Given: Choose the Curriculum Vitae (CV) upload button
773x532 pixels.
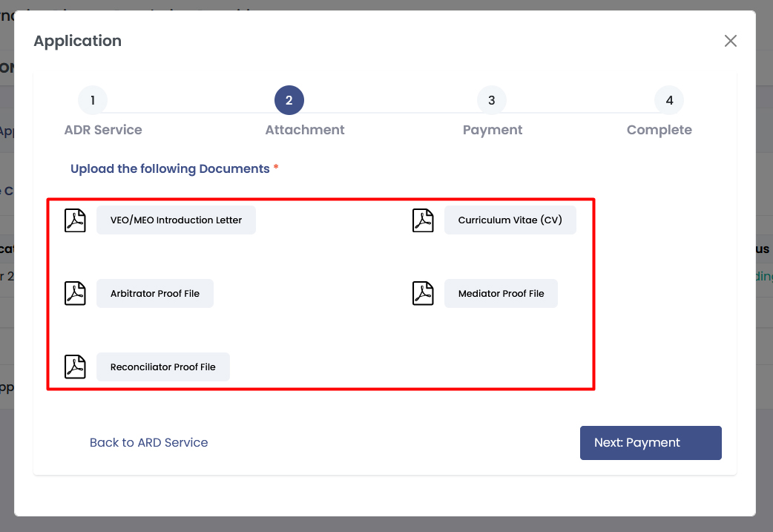Looking at the screenshot, I should click(x=510, y=220).
